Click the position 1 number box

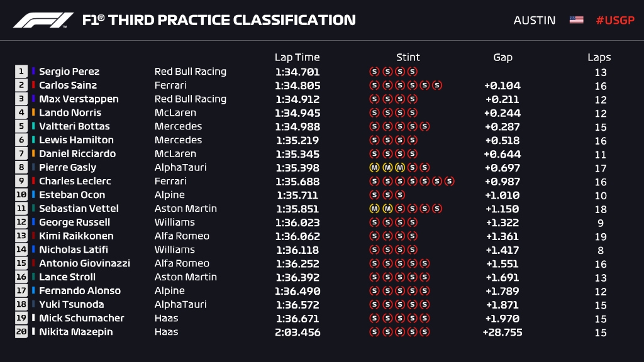(x=21, y=72)
